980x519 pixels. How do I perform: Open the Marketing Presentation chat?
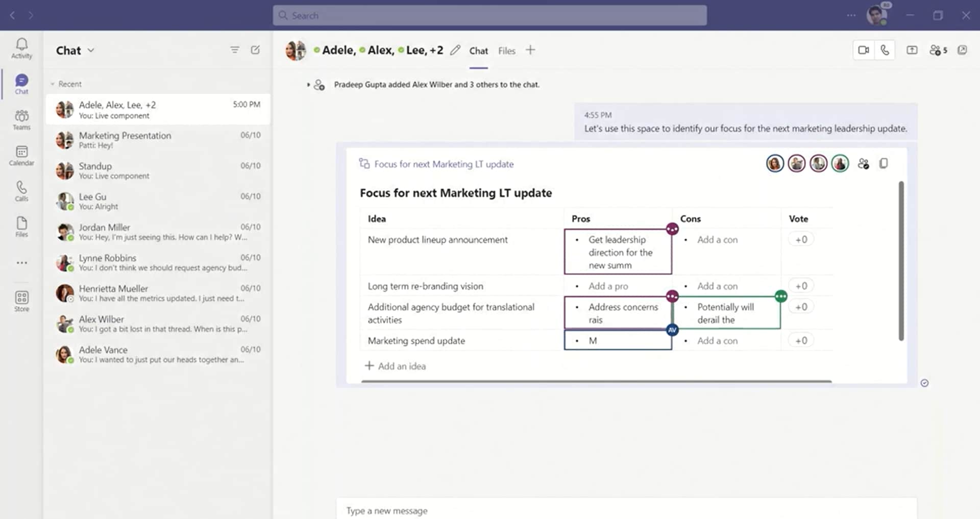click(158, 140)
